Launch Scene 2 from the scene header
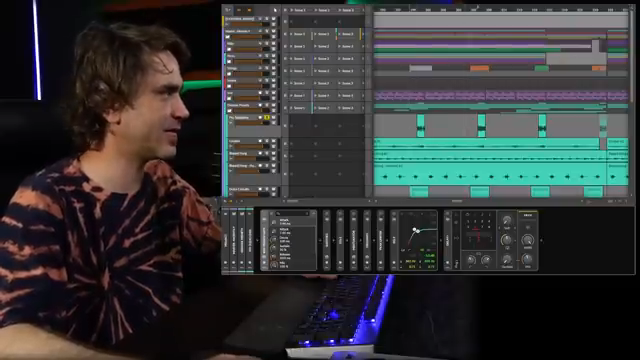 coord(323,10)
